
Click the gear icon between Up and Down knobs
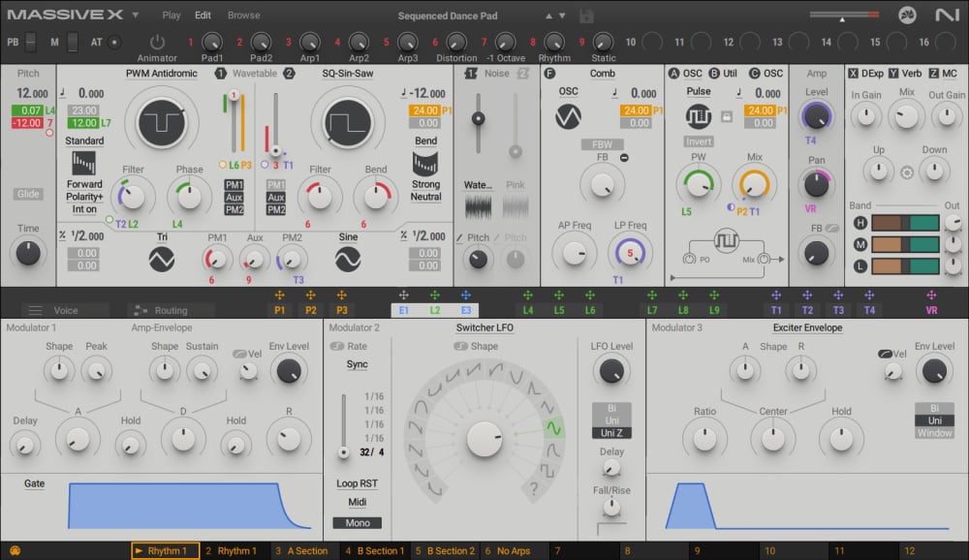point(907,172)
